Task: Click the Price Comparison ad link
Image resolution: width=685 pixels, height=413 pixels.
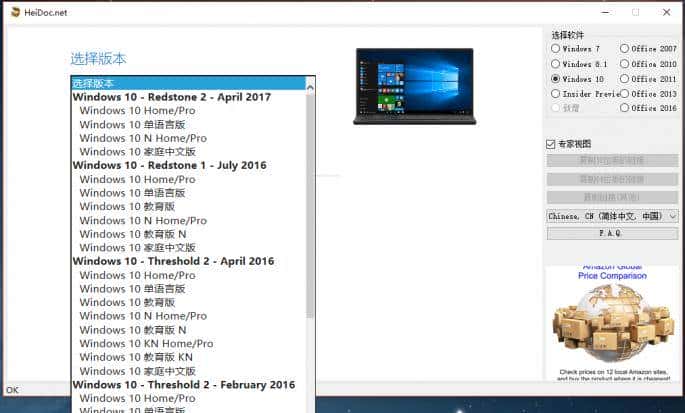Action: [612, 276]
